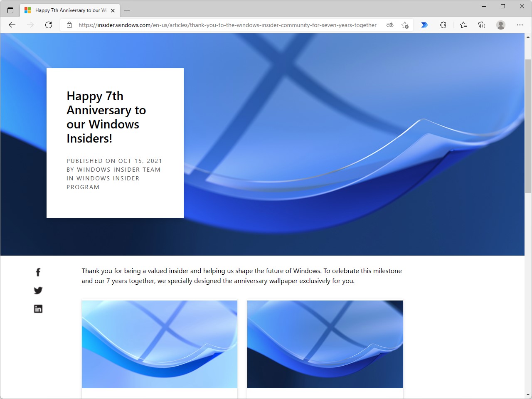532x399 pixels.
Task: Share the article on LinkedIn
Action: (38, 308)
